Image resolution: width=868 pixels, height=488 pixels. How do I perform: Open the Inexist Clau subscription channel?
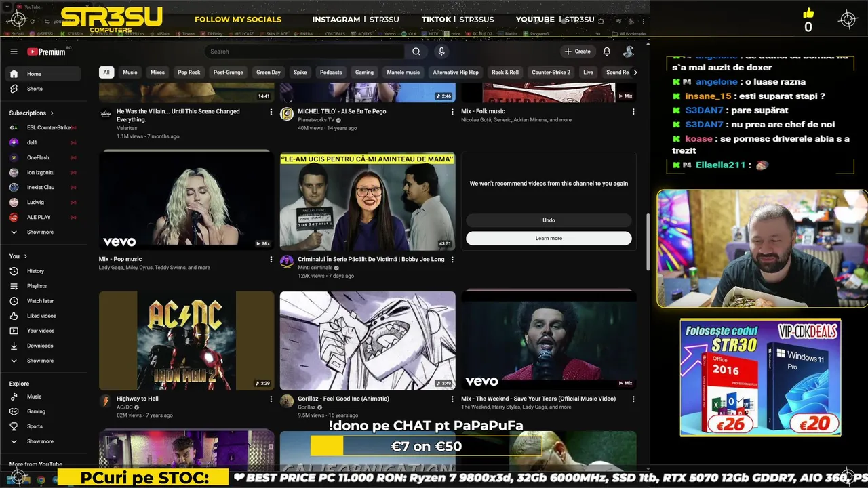(43, 187)
